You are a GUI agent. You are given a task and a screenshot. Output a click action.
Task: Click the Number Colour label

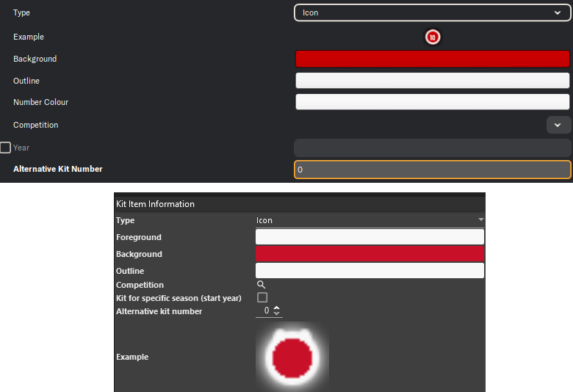tap(40, 102)
